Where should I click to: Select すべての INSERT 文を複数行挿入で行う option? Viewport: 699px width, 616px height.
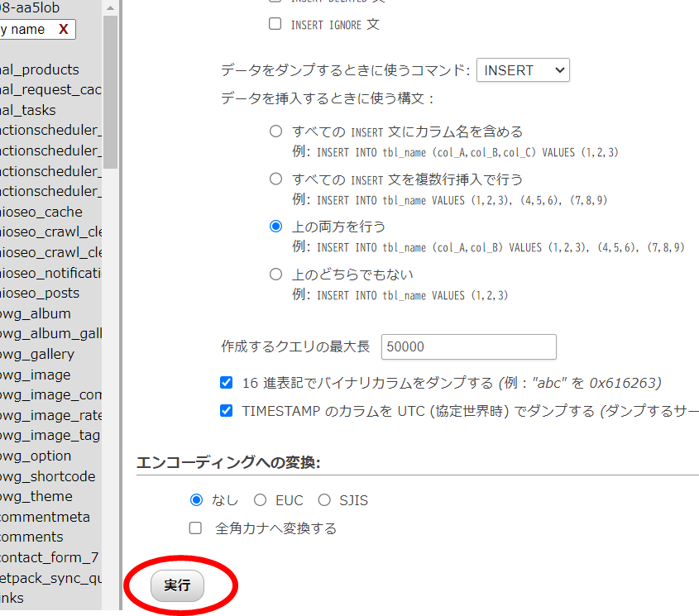click(x=275, y=179)
